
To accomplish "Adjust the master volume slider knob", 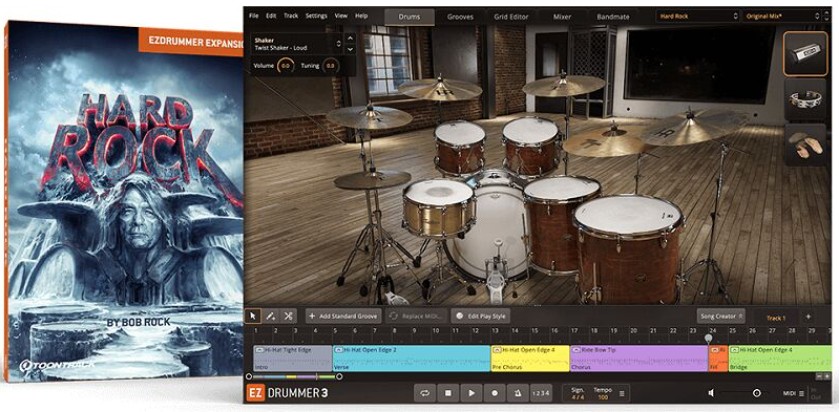I will [x=757, y=393].
